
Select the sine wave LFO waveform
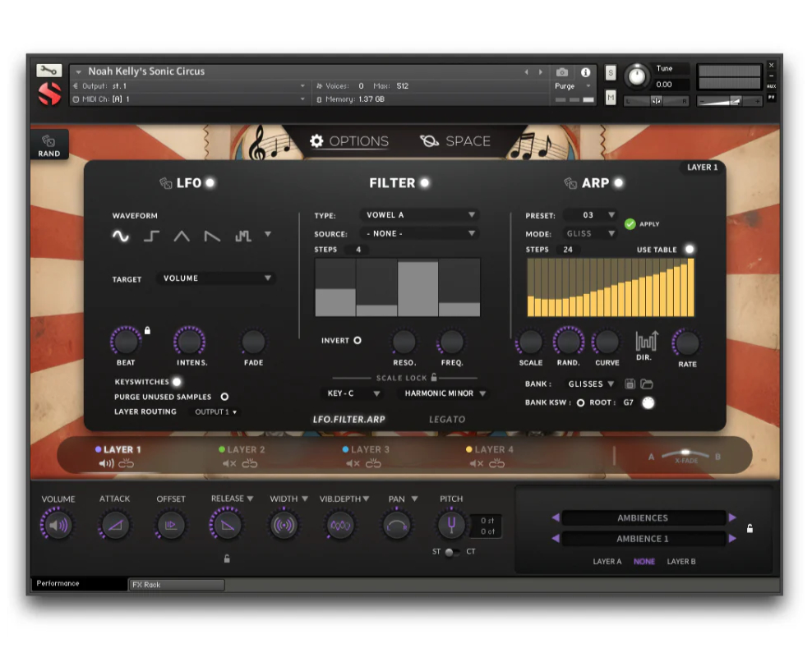[121, 237]
